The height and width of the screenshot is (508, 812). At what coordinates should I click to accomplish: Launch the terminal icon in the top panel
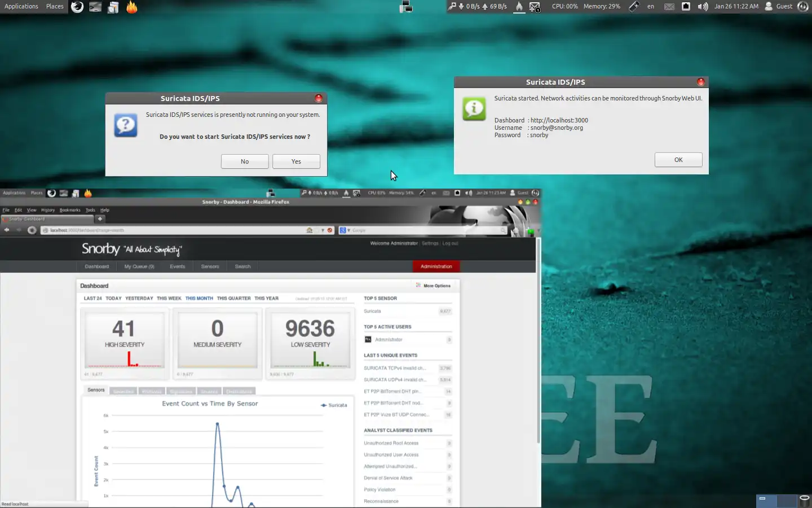tap(95, 7)
